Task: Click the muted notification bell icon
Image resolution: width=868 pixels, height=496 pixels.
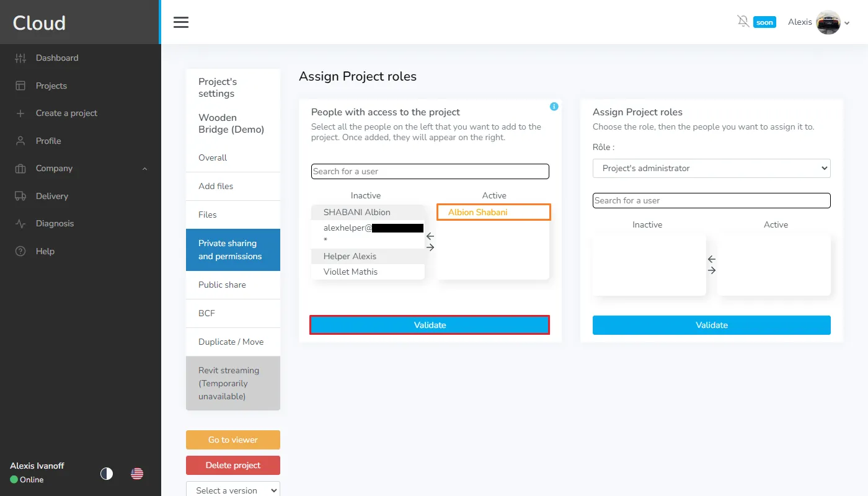Action: coord(743,22)
